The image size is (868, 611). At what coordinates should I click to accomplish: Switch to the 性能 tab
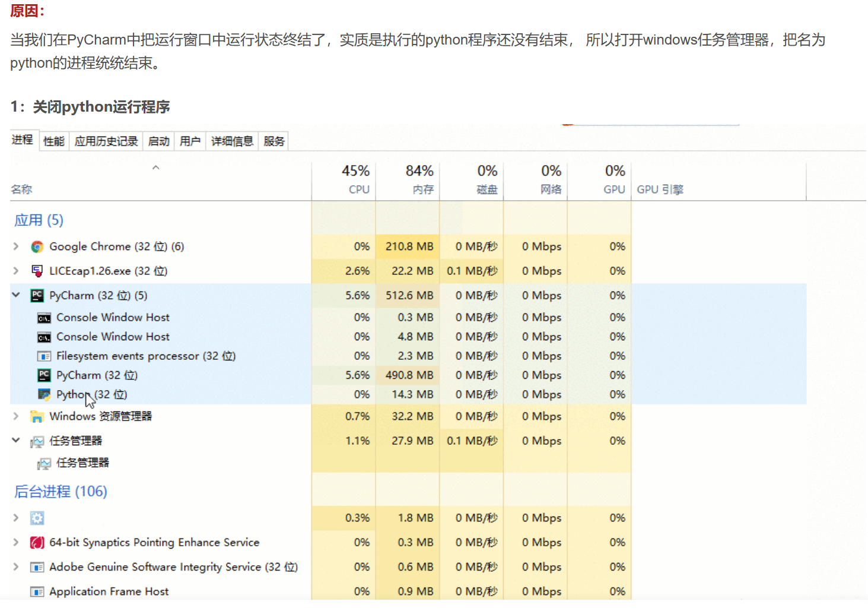pos(54,141)
